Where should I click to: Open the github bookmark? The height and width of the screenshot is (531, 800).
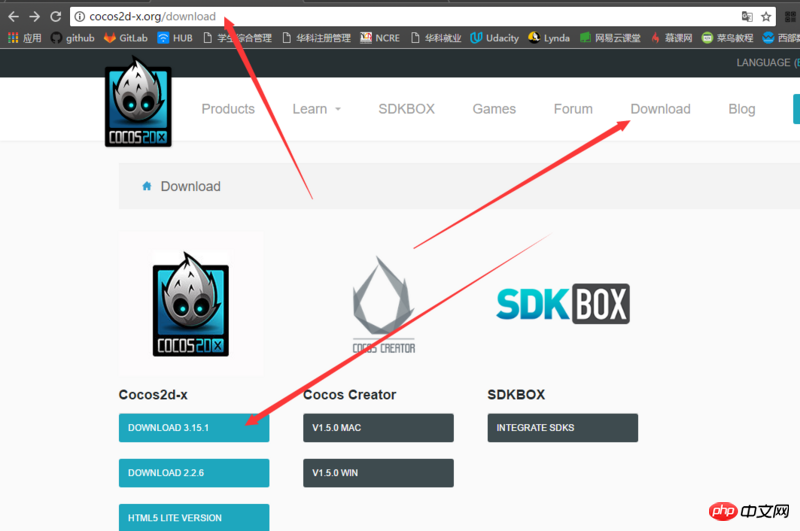tap(72, 38)
